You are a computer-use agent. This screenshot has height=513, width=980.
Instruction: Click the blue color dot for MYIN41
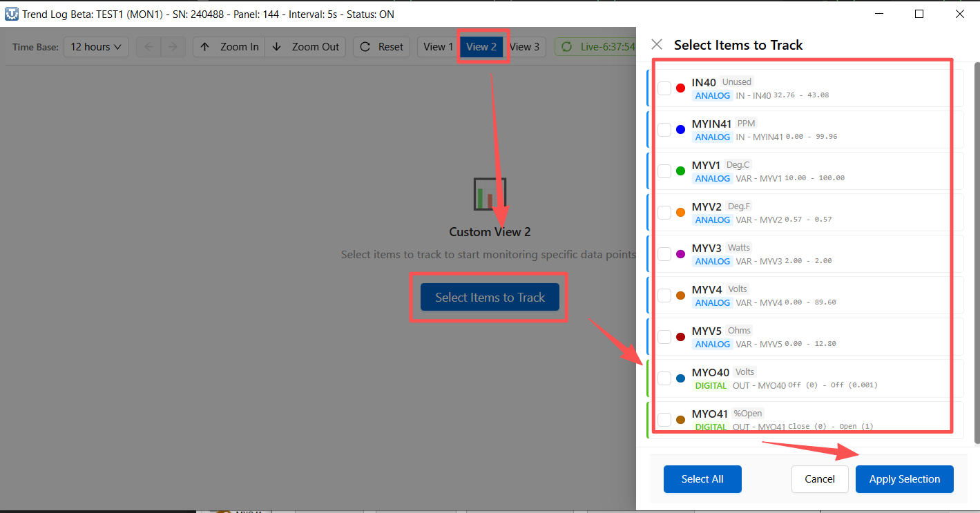[x=680, y=130]
